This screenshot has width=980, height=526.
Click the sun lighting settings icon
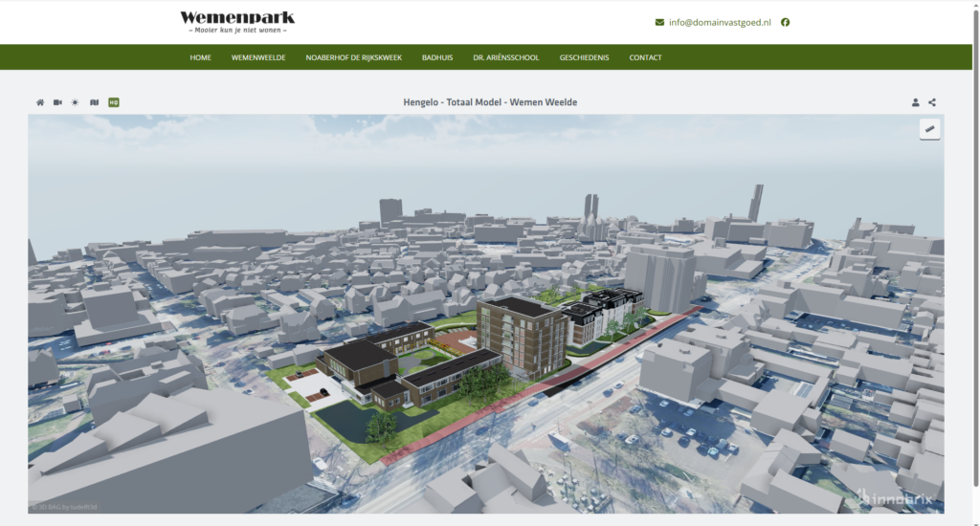pyautogui.click(x=75, y=102)
